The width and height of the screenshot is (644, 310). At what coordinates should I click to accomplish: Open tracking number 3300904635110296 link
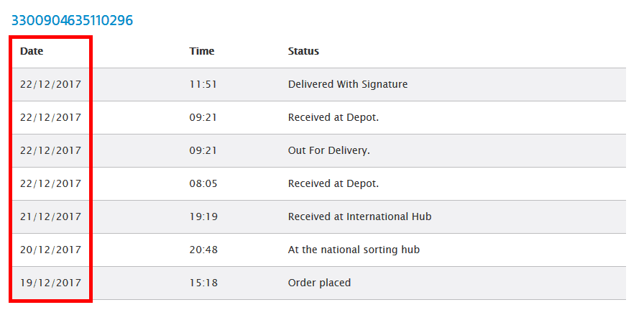[72, 20]
